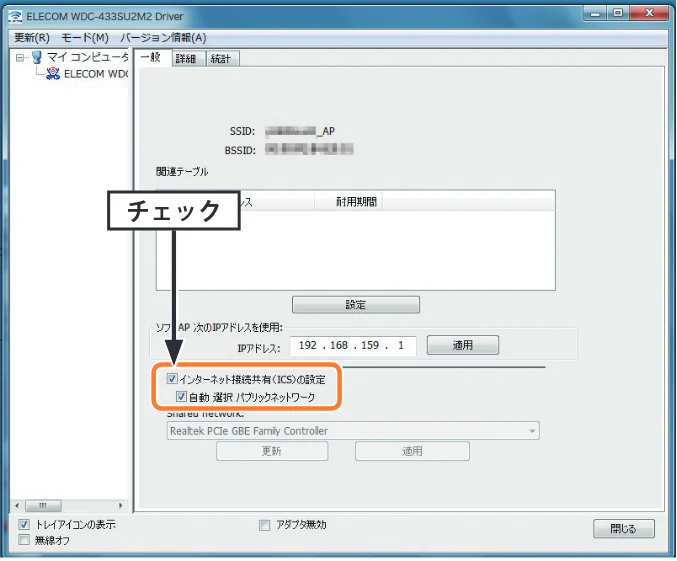Click 適用 button next to the IP address

point(463,345)
